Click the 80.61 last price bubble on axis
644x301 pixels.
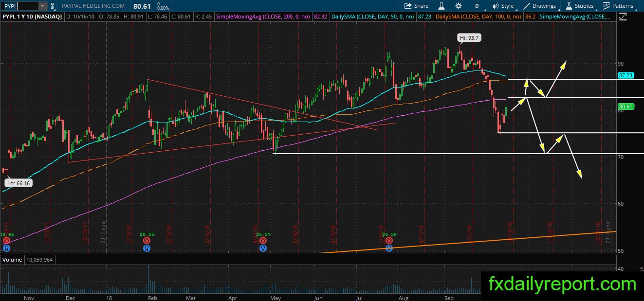click(625, 106)
